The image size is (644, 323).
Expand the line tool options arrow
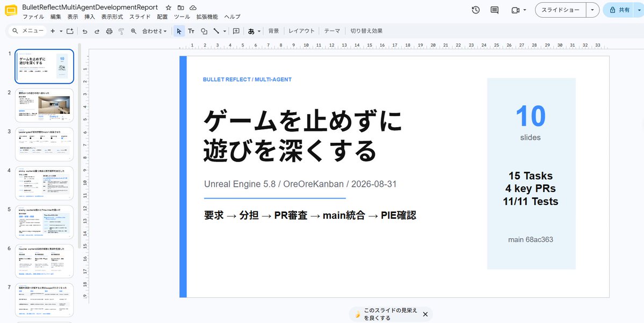tap(225, 31)
